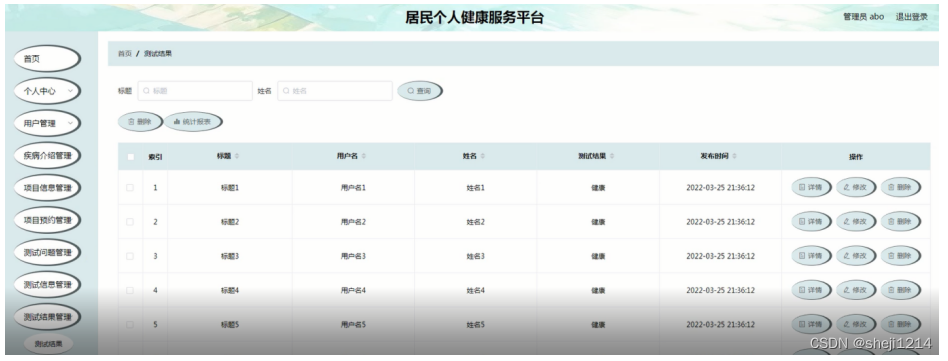
Task: Collapse the 测试结果管理 sidebar menu
Action: coord(47,317)
